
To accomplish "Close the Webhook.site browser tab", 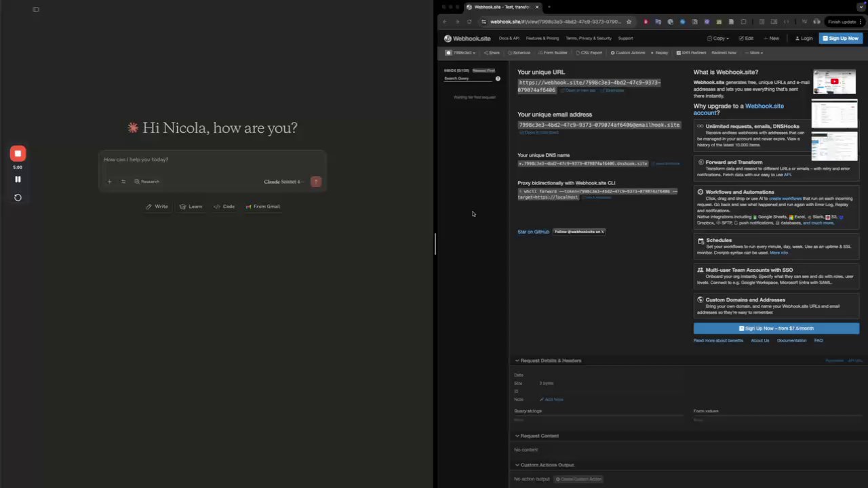I will [537, 7].
